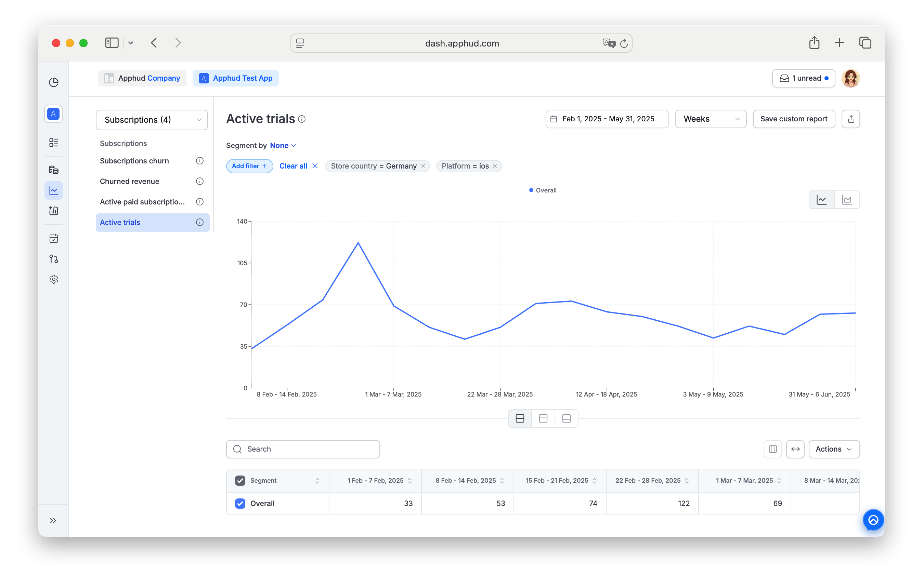The image size is (923, 588).
Task: Switch to area chart view icon
Action: [847, 200]
